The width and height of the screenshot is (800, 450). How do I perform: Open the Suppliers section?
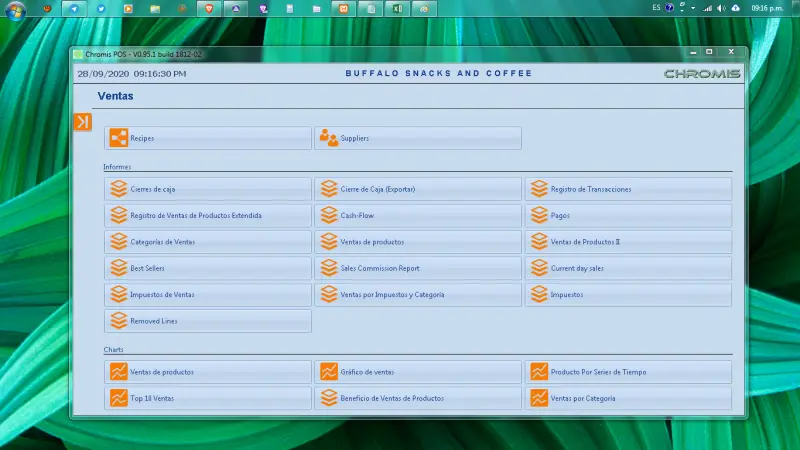pos(418,138)
